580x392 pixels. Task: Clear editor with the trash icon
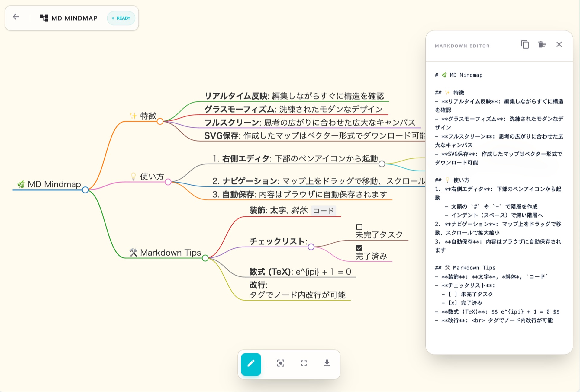tap(542, 45)
